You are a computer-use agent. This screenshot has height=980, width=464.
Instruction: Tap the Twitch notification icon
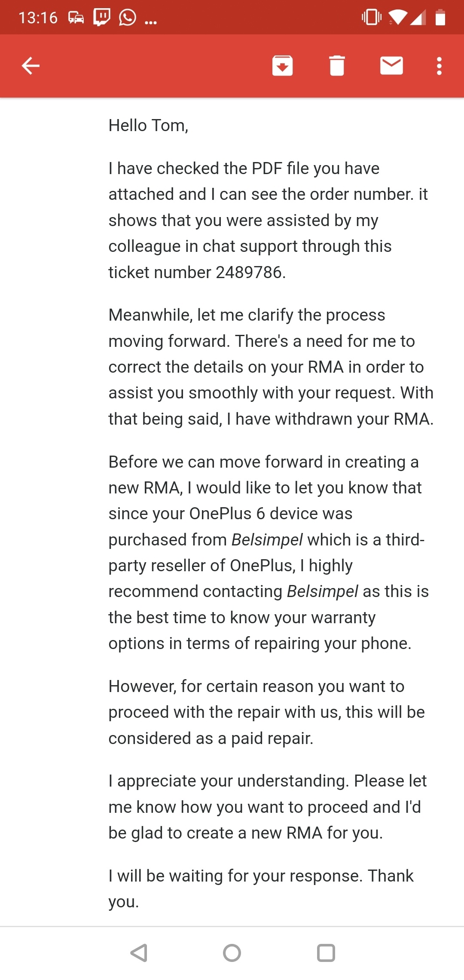[102, 18]
